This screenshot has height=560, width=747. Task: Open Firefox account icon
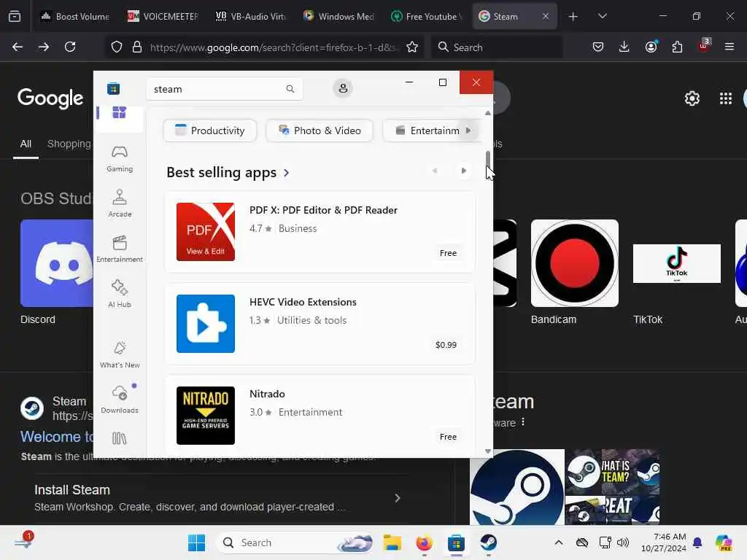click(651, 47)
